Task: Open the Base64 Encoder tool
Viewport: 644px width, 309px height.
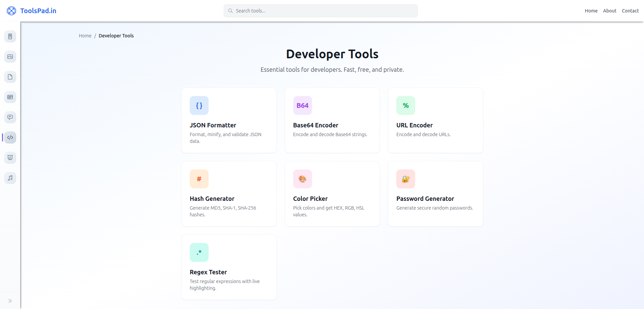Action: (332, 120)
